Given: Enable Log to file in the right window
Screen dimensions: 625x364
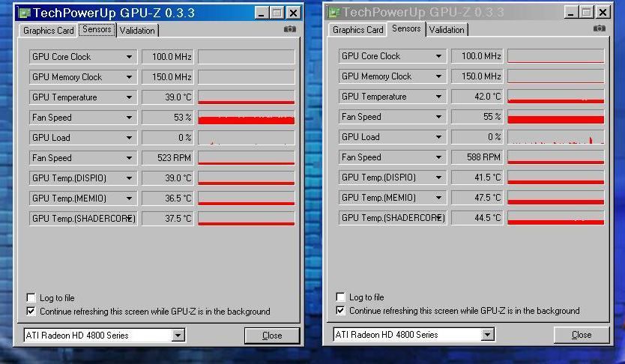Looking at the screenshot, I should coord(340,297).
